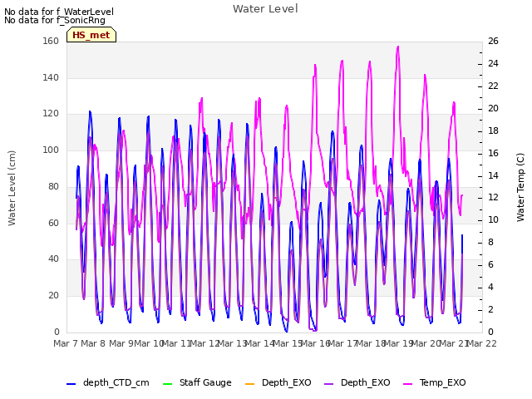
Task: Click the 26 right axis tick label
Action: 493,41
